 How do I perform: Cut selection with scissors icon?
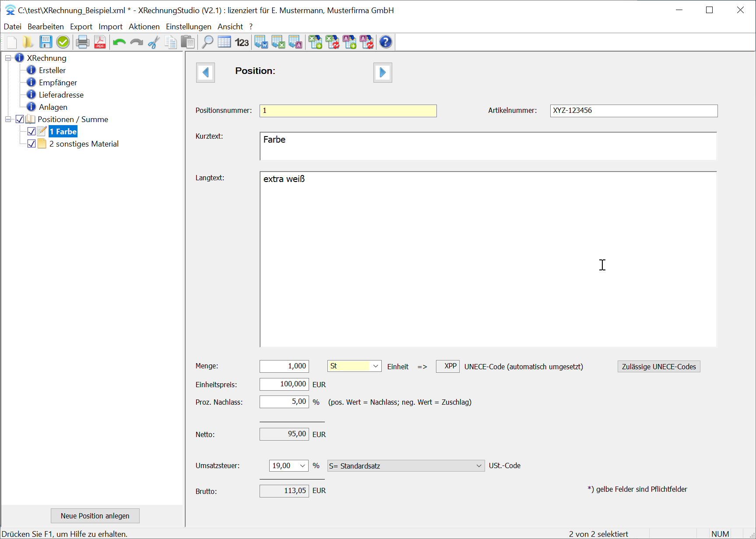154,42
